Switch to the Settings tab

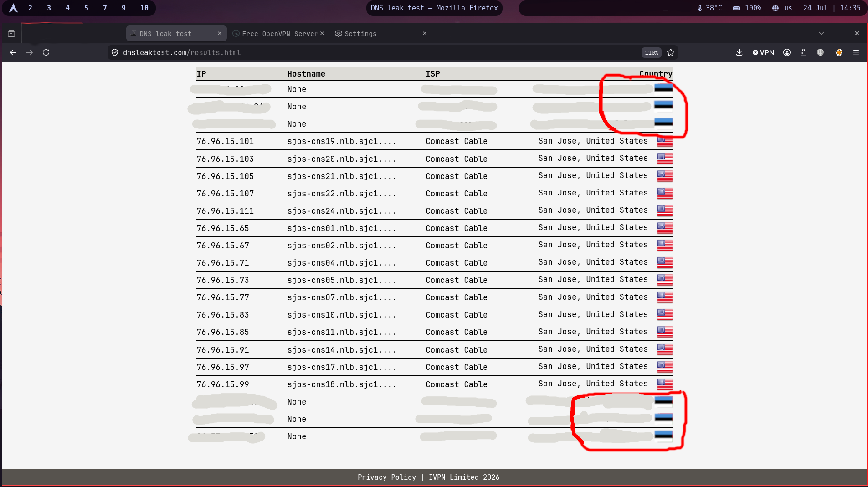(x=380, y=34)
